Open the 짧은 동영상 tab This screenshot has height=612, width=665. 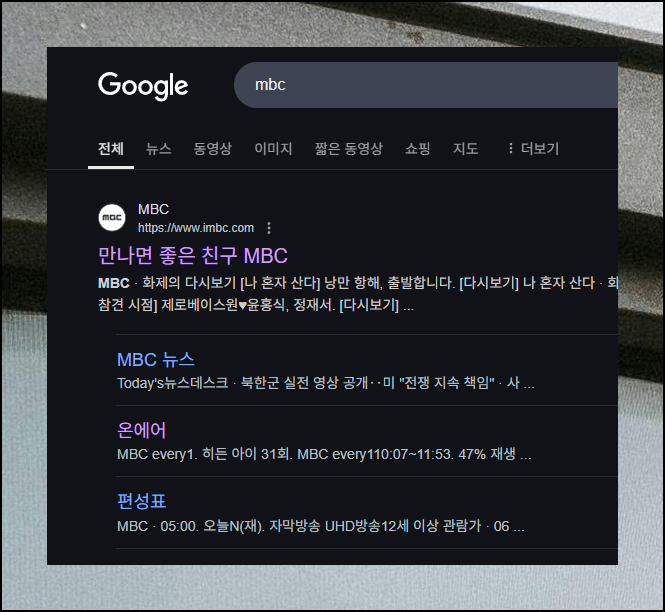(x=349, y=148)
